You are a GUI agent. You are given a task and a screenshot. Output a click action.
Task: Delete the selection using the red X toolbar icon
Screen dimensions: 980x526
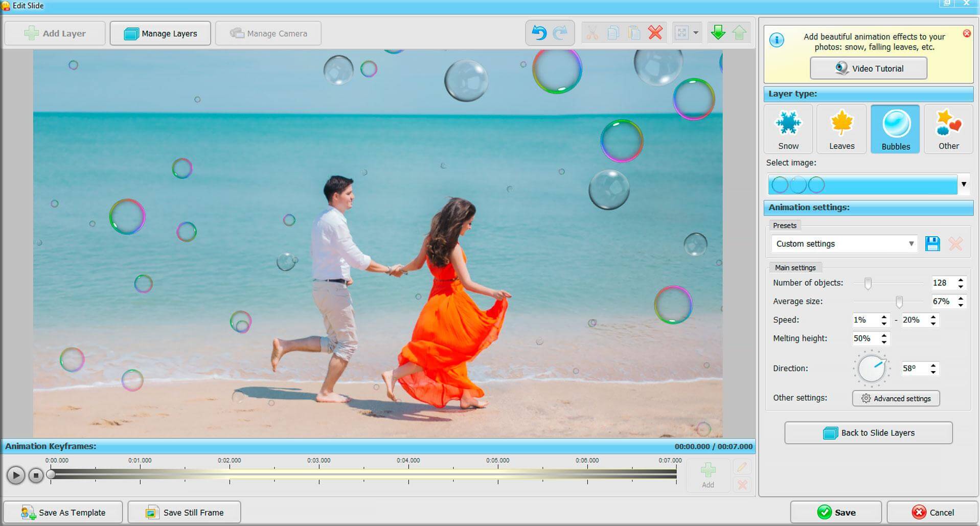click(x=655, y=33)
